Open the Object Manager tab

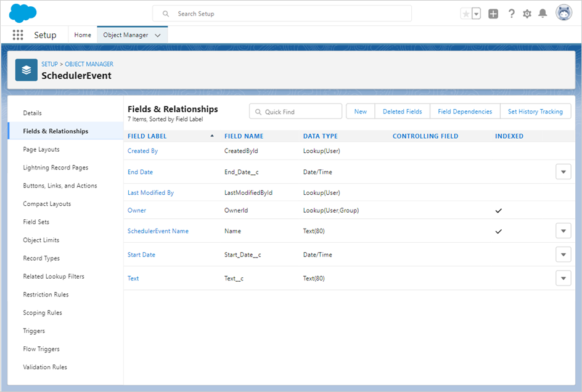coord(126,35)
